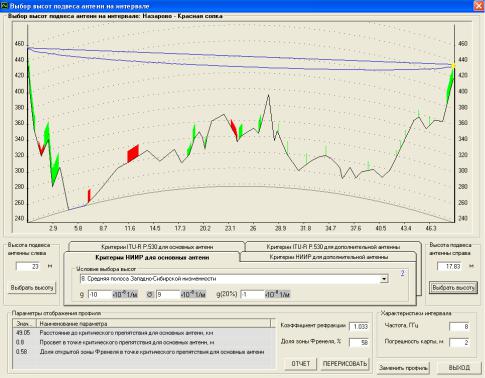Click the Доля зоны Френеля field
This screenshot has height=378, width=485.
(x=359, y=342)
